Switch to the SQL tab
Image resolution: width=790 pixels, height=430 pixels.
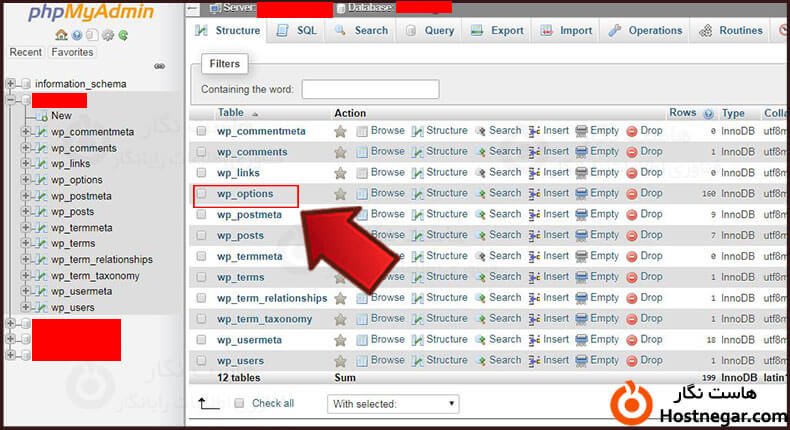tap(297, 31)
